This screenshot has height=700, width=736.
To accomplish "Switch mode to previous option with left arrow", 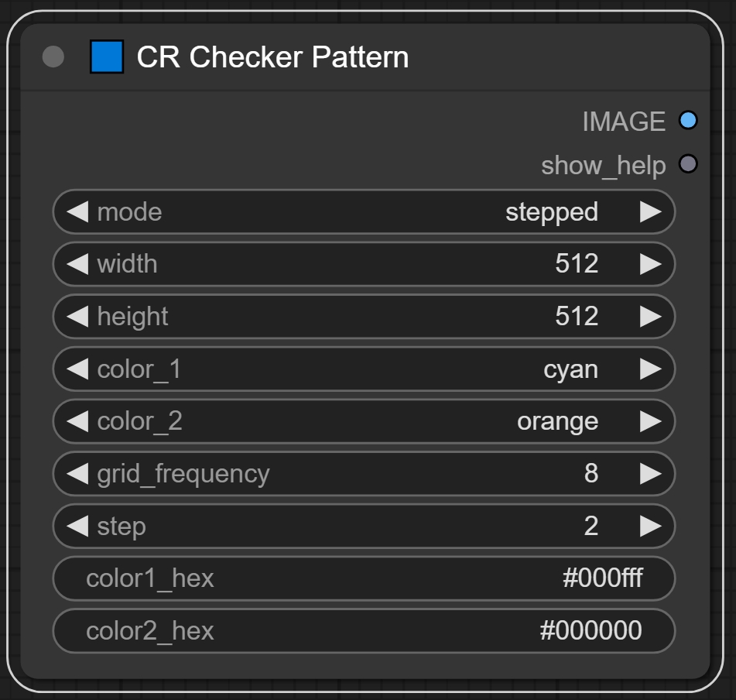I will pos(77,212).
